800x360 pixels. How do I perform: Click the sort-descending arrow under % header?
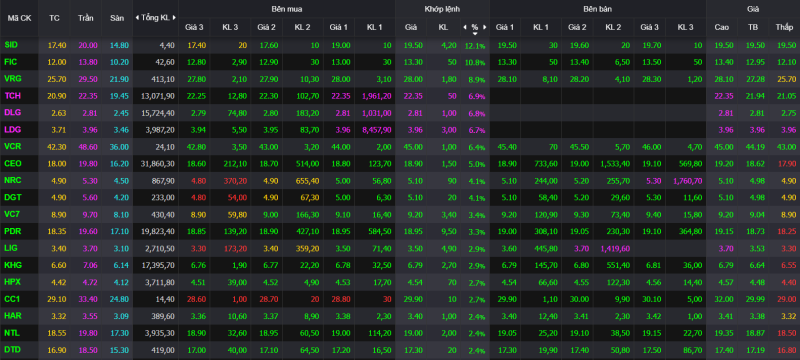(474, 34)
